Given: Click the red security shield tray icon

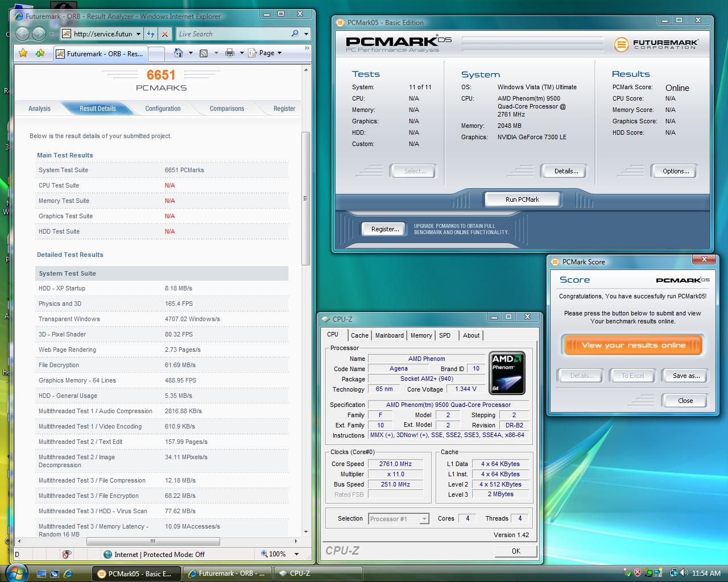Looking at the screenshot, I should (x=638, y=573).
